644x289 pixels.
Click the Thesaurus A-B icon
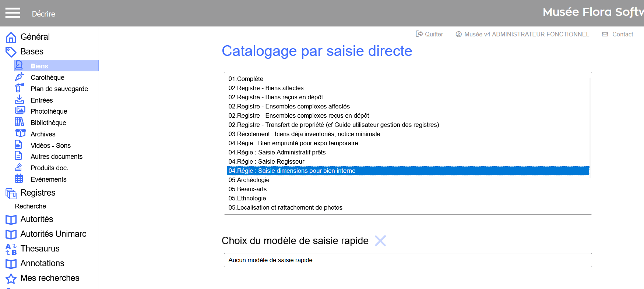click(x=11, y=249)
